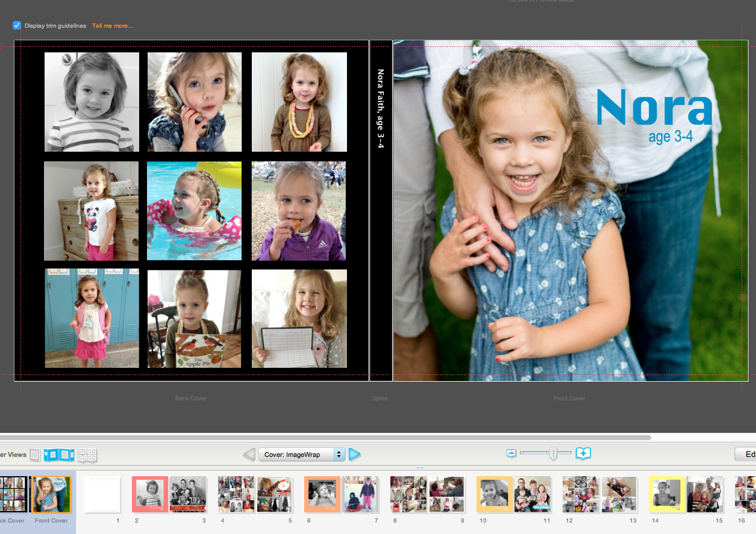Click the zoom out minus icon

point(511,453)
